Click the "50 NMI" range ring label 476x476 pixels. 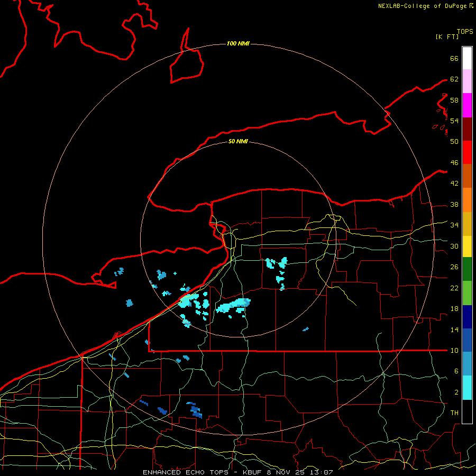click(x=238, y=141)
